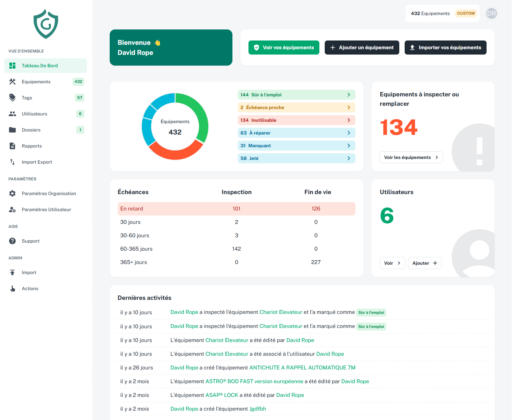
Task: Click the 432 badge next to Equipements
Action: tap(78, 82)
